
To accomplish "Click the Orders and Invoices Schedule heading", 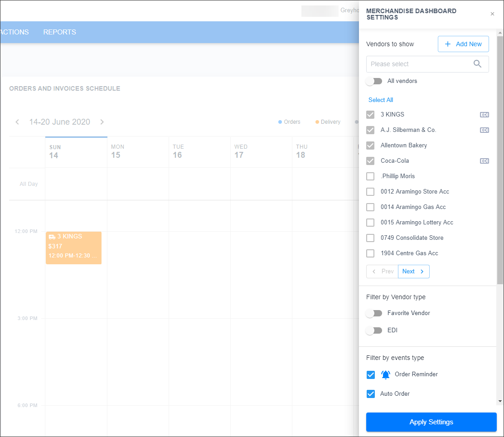I will coord(65,88).
